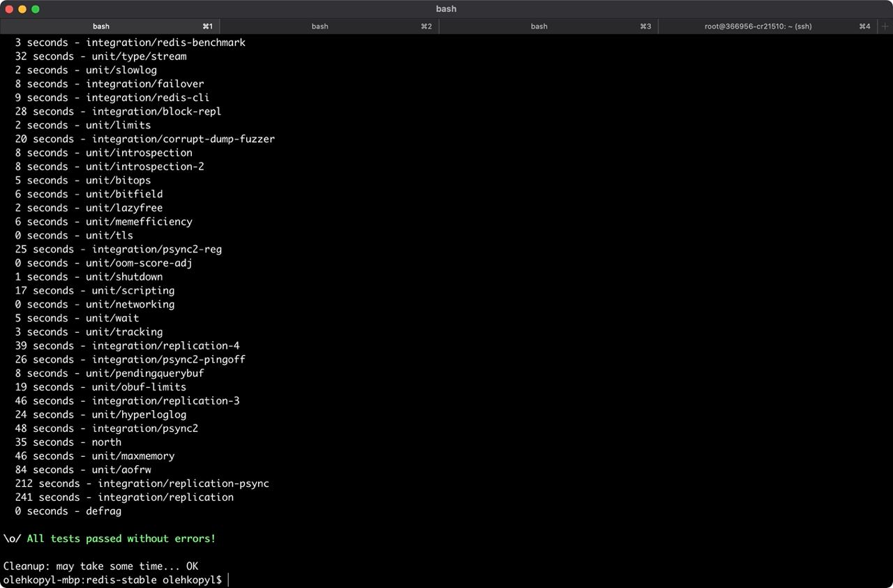Open new terminal tab with plus button
Image resolution: width=893 pixels, height=588 pixels.
(885, 27)
